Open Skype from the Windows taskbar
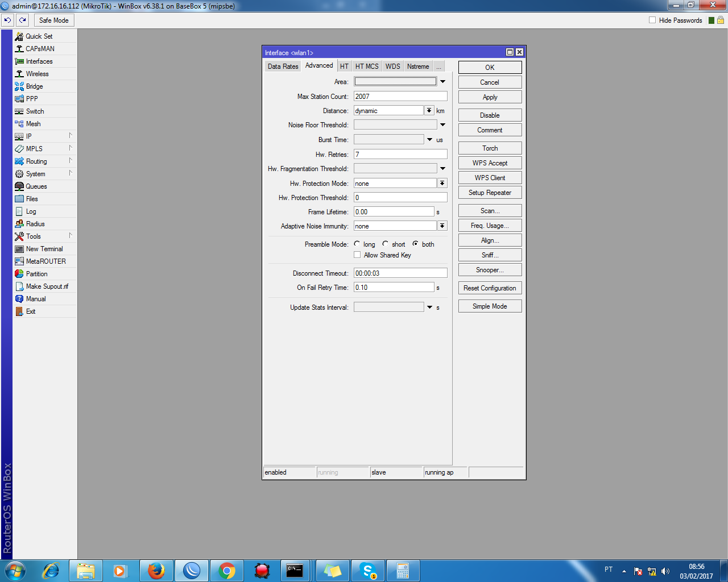The height and width of the screenshot is (582, 728). click(x=368, y=570)
